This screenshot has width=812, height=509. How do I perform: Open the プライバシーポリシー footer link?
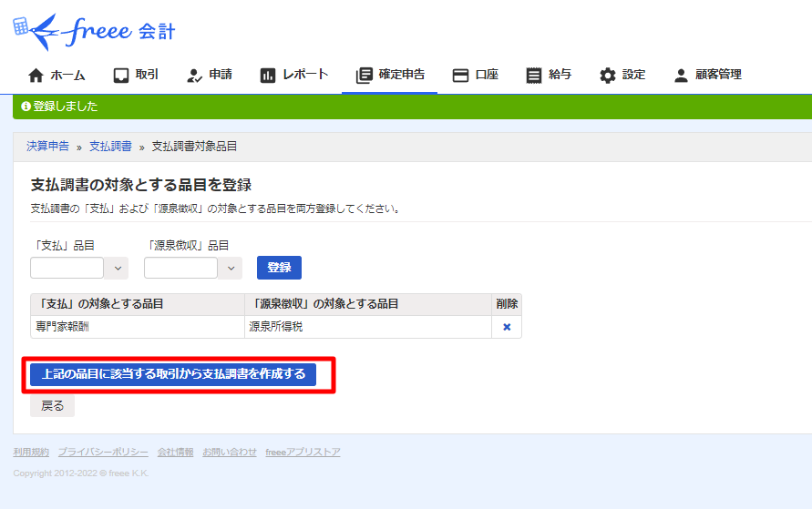[103, 453]
